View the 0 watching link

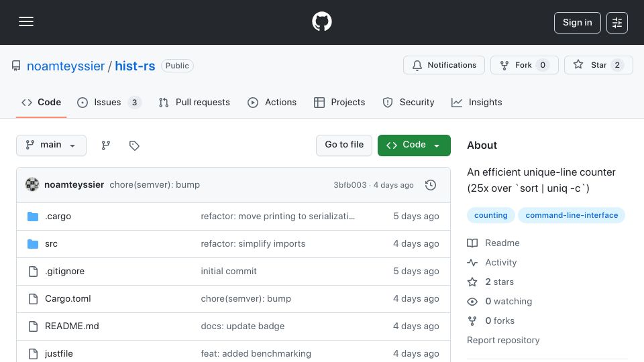pos(499,302)
